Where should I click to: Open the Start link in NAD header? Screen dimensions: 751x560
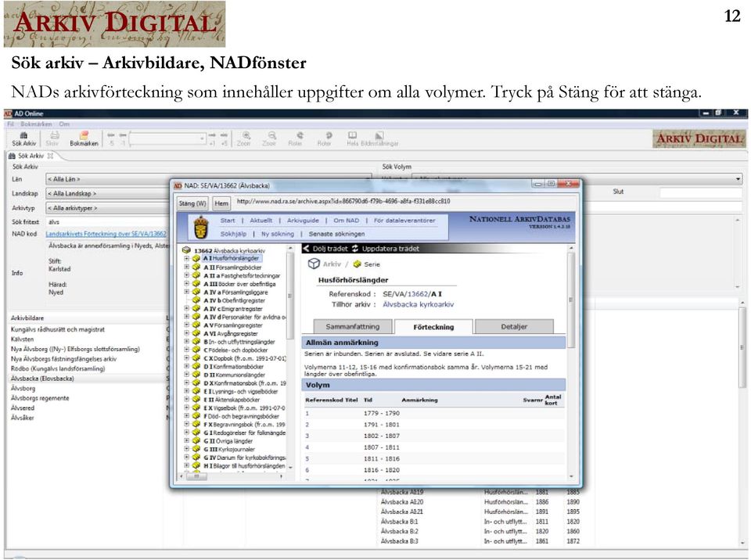point(228,221)
